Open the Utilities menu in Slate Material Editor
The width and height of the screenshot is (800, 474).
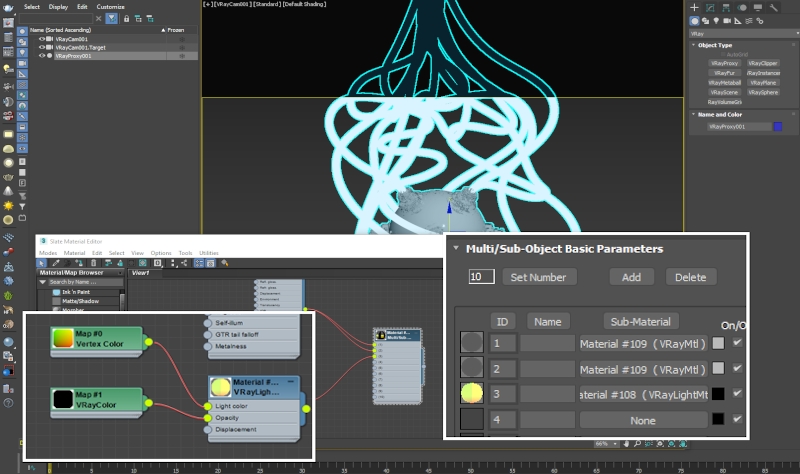208,253
